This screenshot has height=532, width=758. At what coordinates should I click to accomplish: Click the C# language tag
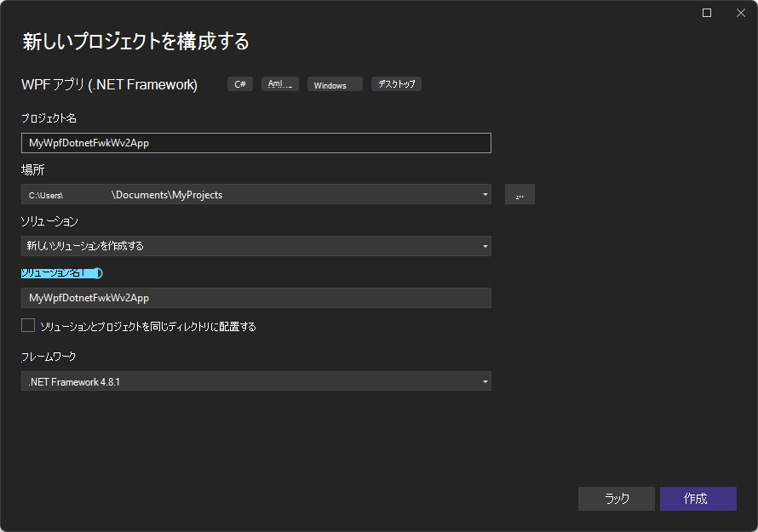click(x=240, y=84)
